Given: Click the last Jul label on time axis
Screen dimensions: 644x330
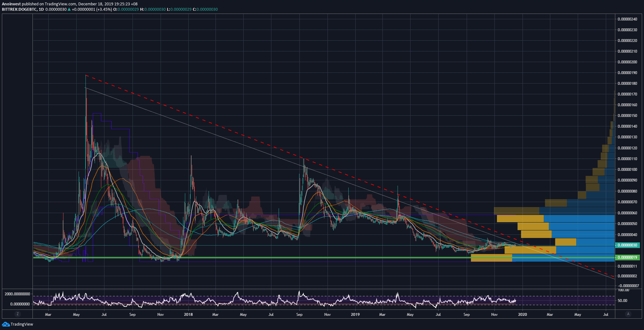Looking at the screenshot, I should pos(606,314).
